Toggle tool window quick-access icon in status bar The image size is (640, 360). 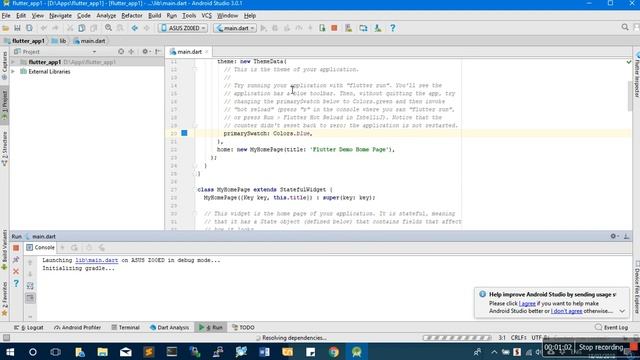(6, 338)
